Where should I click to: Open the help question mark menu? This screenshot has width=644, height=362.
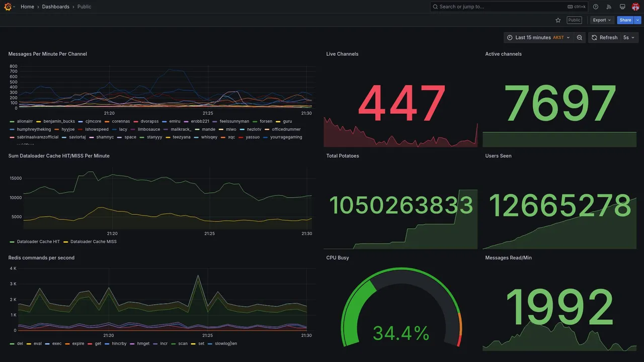(596, 7)
